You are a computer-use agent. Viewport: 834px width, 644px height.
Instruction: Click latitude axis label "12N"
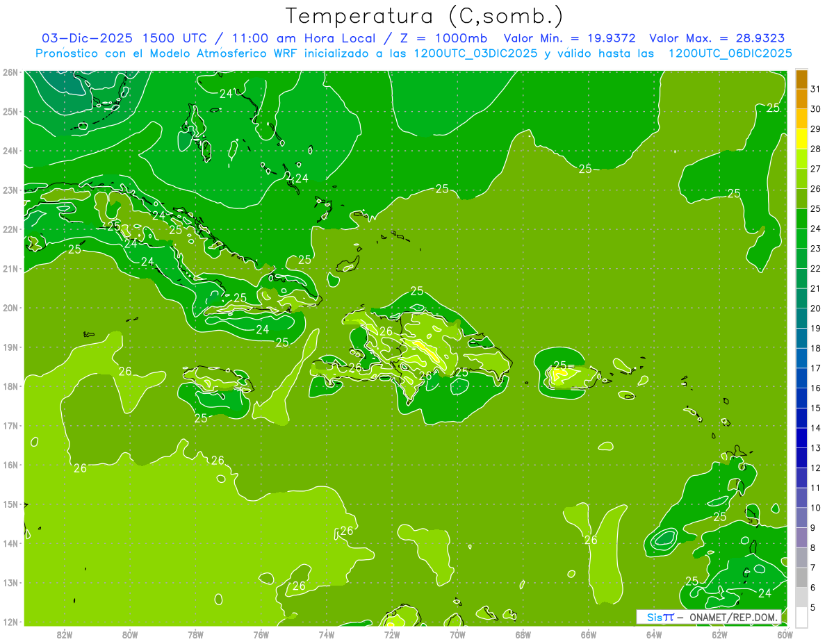pos(10,622)
